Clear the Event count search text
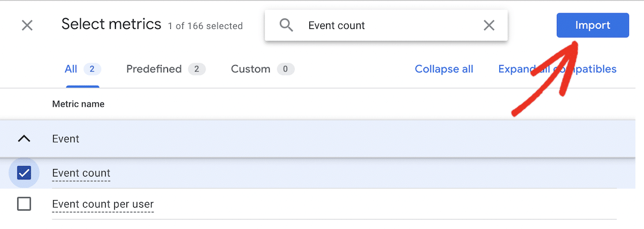This screenshot has width=644, height=229. (x=489, y=25)
